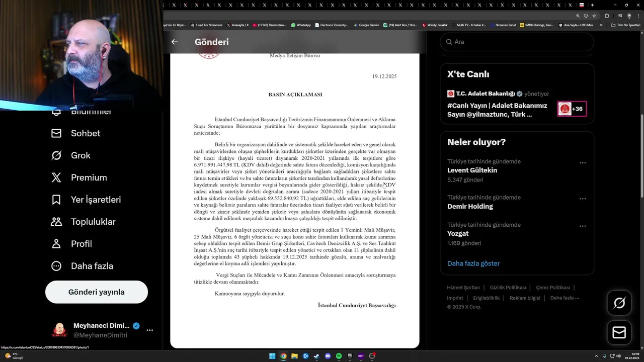Viewport: 644px width, 362px height.
Task: Open the Imprint footer link
Action: point(455,298)
